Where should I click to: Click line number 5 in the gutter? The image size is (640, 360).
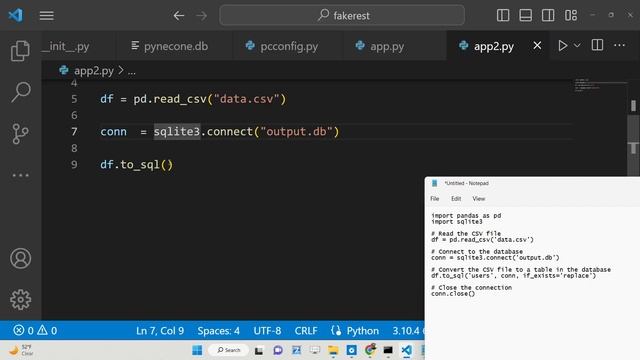point(74,99)
